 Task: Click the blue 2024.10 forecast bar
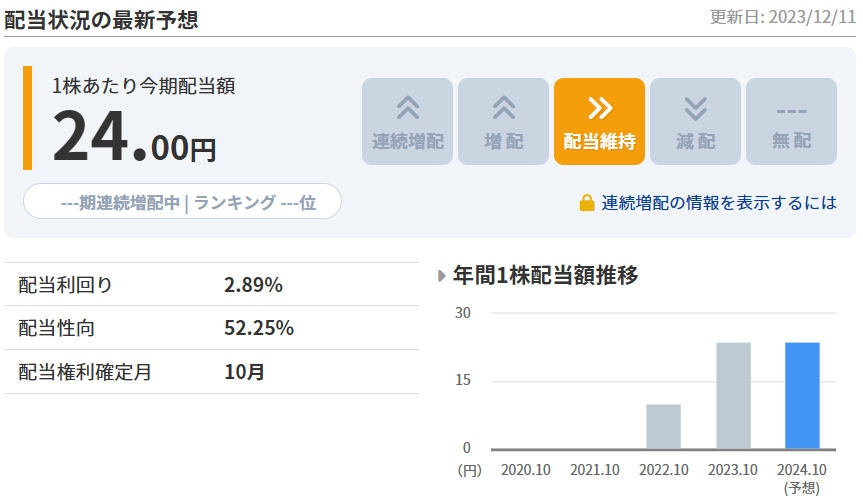pos(802,395)
